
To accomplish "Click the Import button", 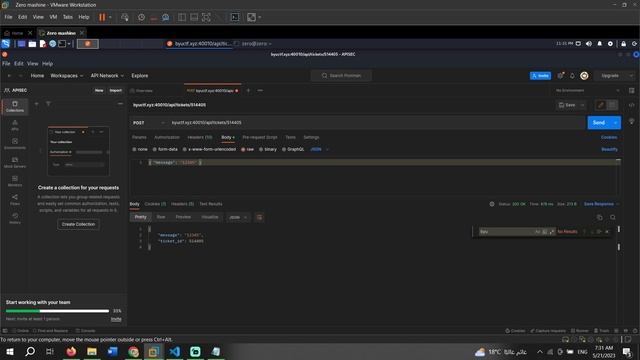I will pyautogui.click(x=116, y=90).
